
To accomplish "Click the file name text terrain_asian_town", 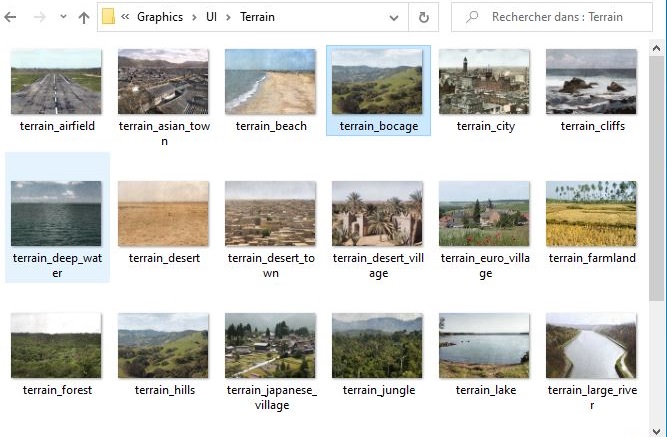I will [x=164, y=133].
